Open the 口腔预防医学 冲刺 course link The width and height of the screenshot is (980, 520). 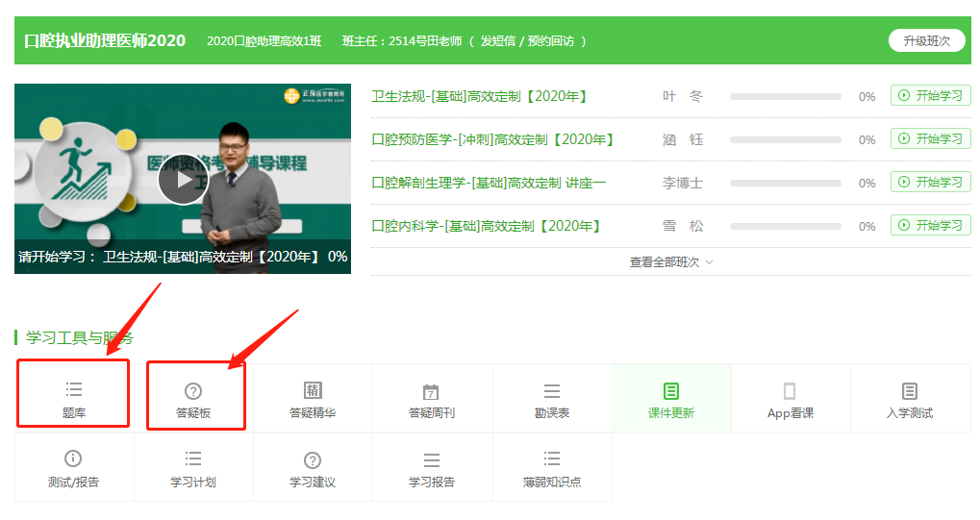click(492, 139)
